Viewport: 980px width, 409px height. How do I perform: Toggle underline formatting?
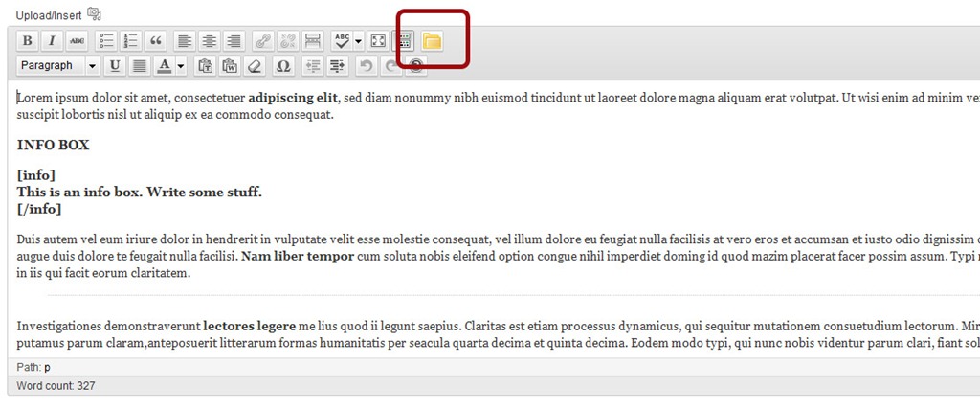115,66
